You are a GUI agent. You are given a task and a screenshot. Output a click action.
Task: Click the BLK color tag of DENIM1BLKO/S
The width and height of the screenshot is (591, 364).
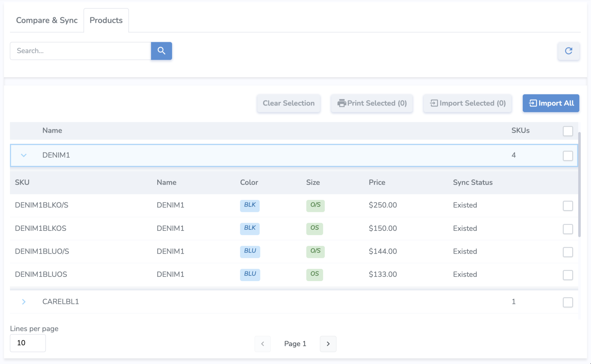(x=250, y=205)
